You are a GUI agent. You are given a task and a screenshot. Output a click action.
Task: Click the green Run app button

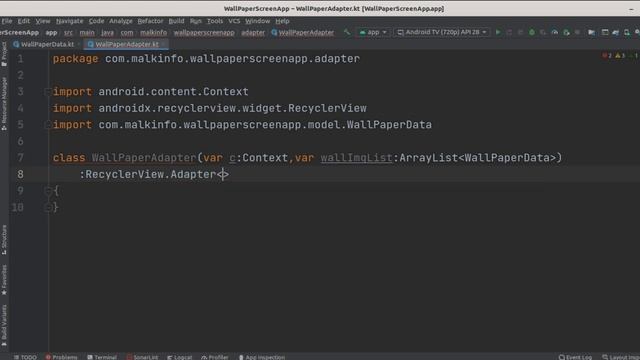[498, 32]
